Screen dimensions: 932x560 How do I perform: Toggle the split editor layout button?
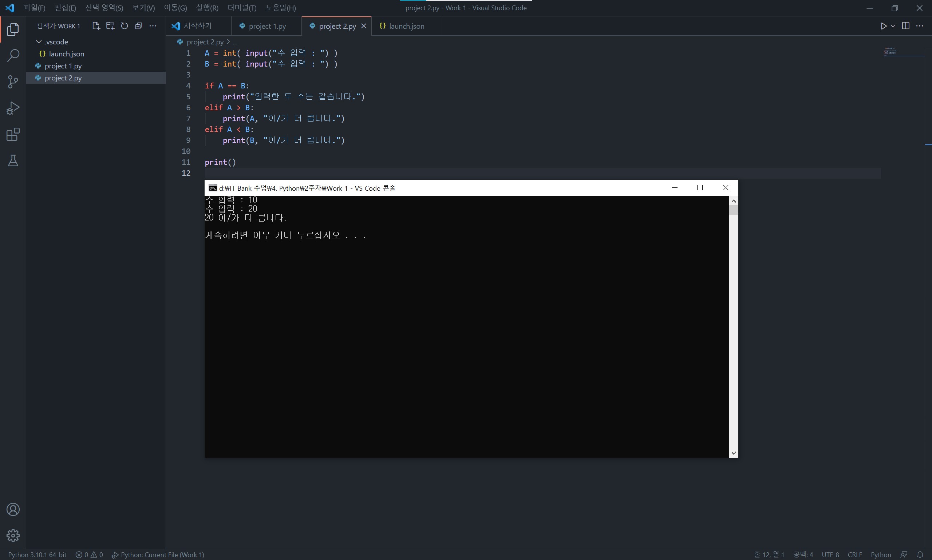(x=905, y=26)
